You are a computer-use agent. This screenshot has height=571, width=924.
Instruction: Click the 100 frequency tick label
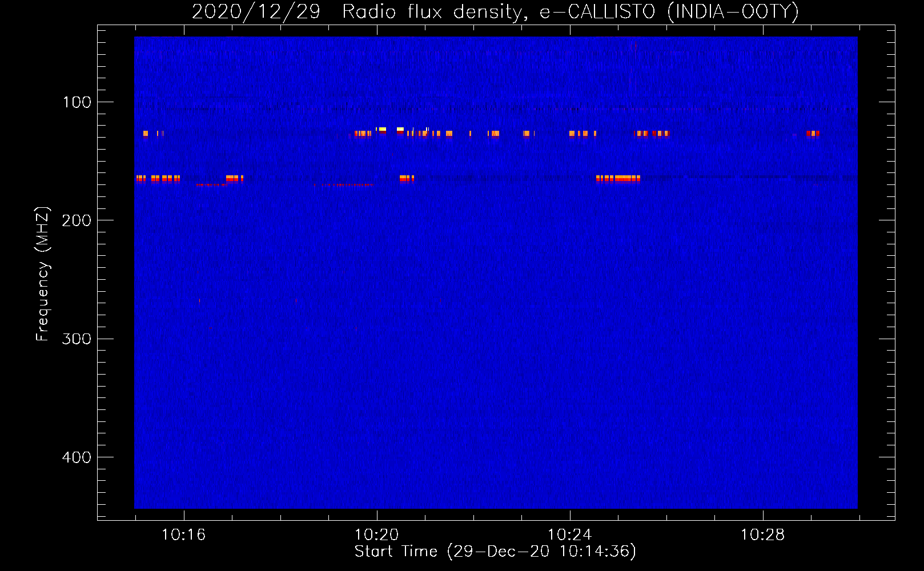(x=77, y=102)
